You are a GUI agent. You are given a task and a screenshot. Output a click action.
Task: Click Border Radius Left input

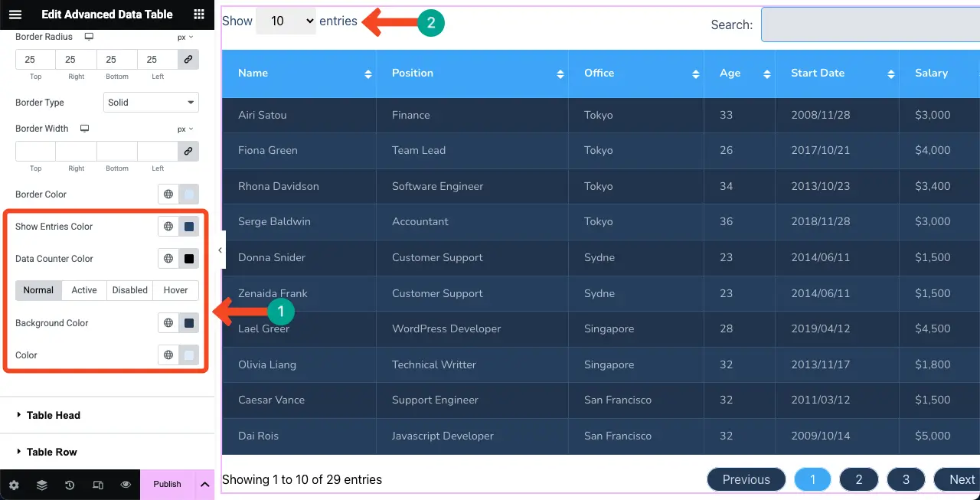tap(158, 59)
